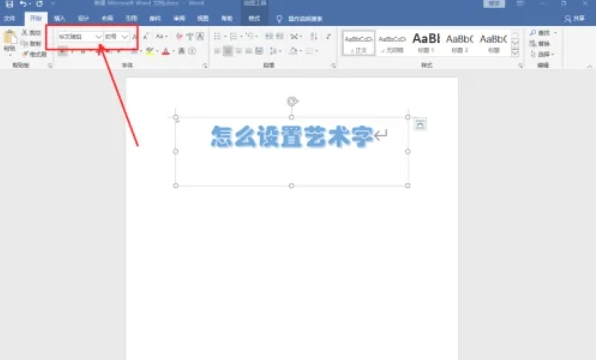Expand the Styles gallery More arrow
The image size is (597, 360).
click(515, 53)
